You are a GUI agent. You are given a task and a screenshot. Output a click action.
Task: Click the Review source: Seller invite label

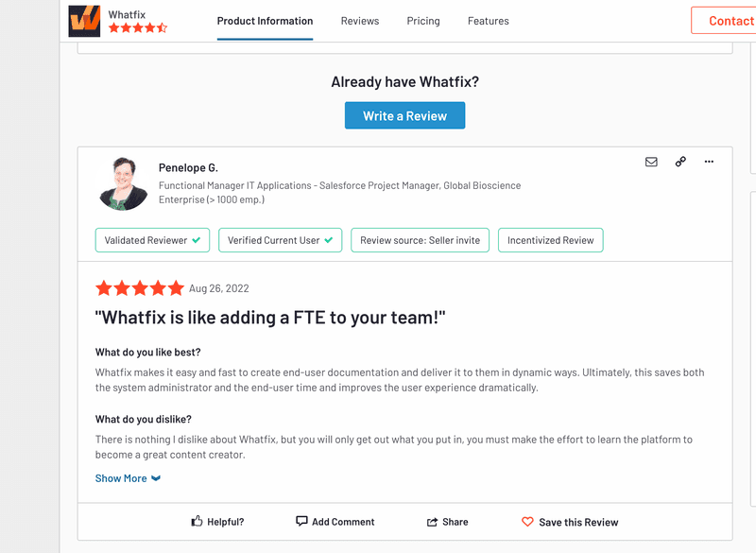coord(420,240)
